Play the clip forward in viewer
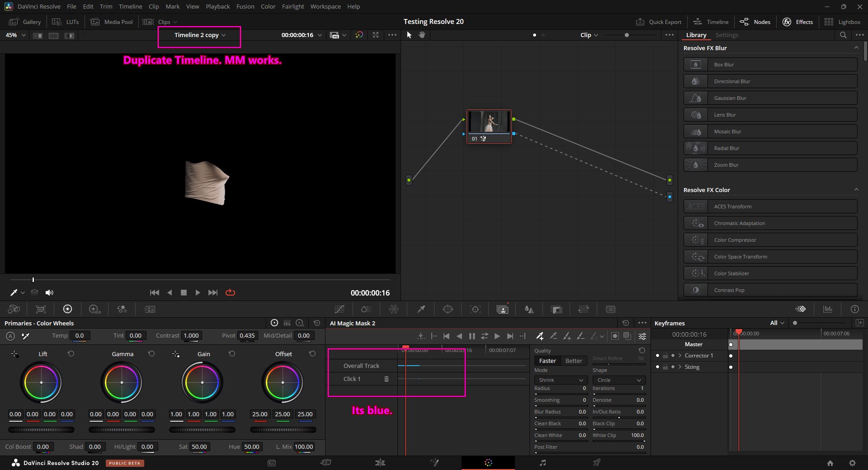Image resolution: width=868 pixels, height=470 pixels. (x=198, y=292)
